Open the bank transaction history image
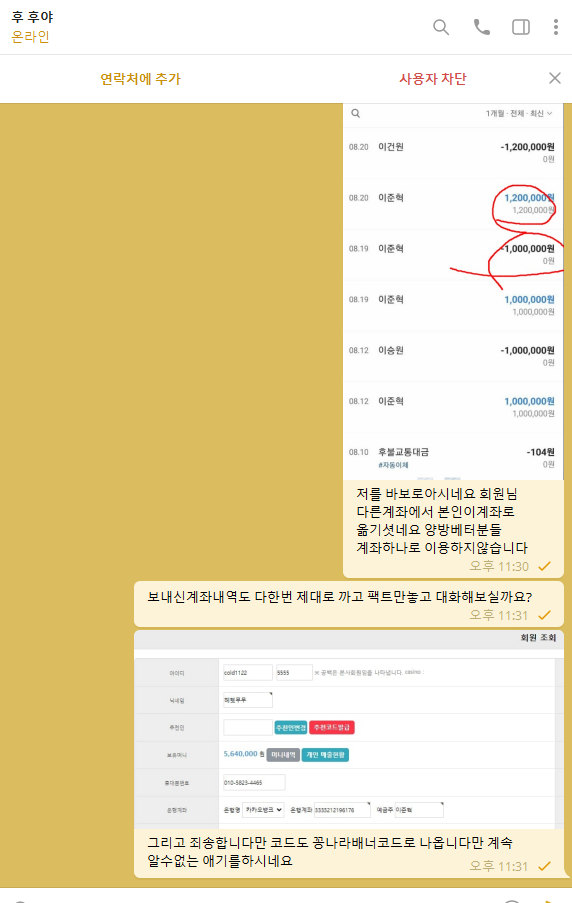Image resolution: width=572 pixels, height=903 pixels. click(x=453, y=291)
